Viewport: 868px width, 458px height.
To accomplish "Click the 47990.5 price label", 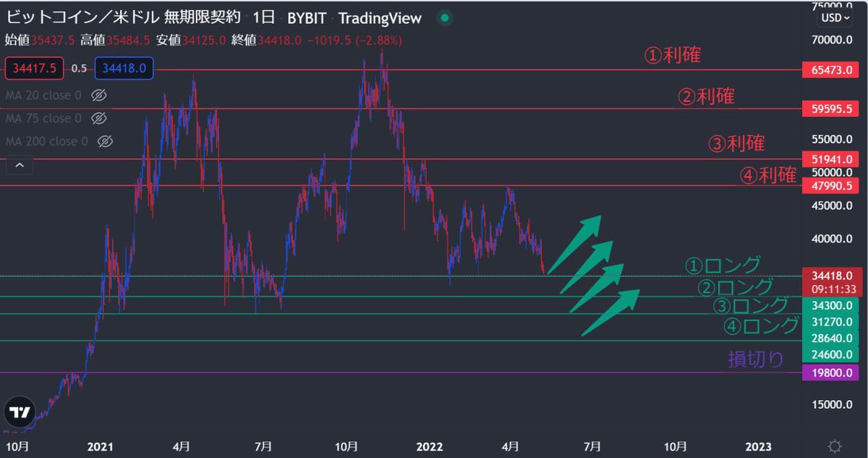I will 832,186.
